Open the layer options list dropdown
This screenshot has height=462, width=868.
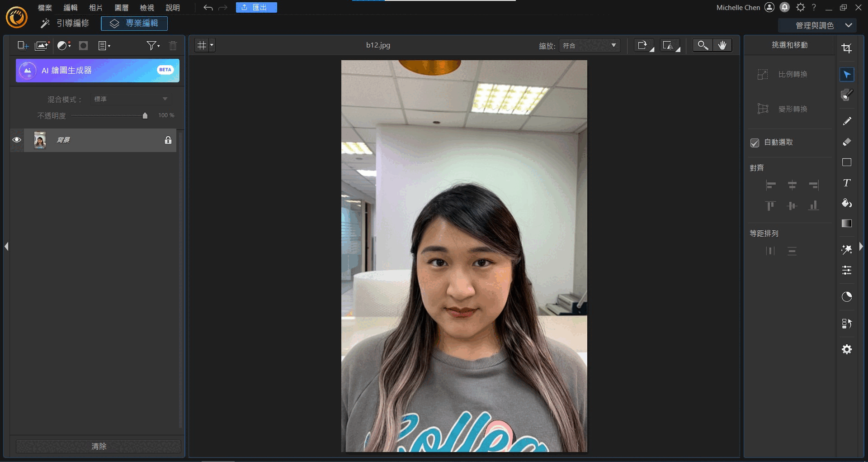104,45
